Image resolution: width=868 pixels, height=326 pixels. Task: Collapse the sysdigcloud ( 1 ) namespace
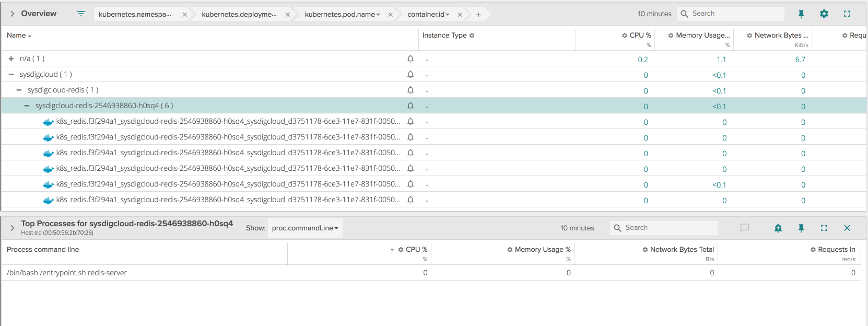(x=11, y=74)
